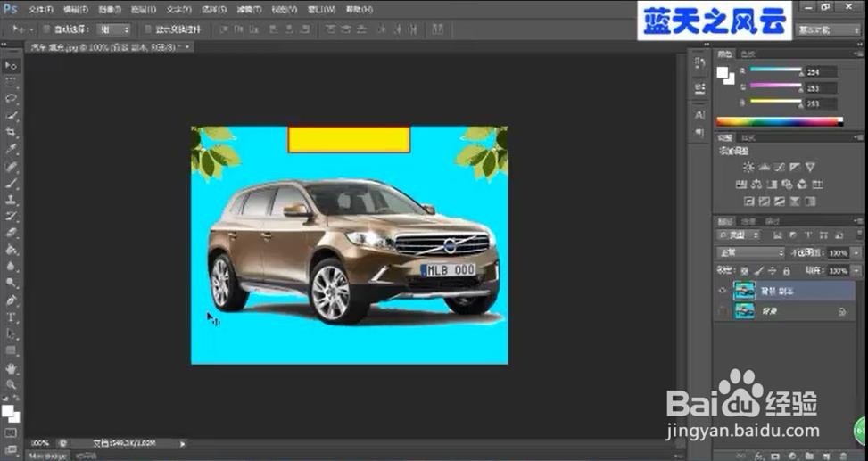Viewport: 868px width, 461px height.
Task: Select the Clone Stamp tool
Action: [11, 199]
